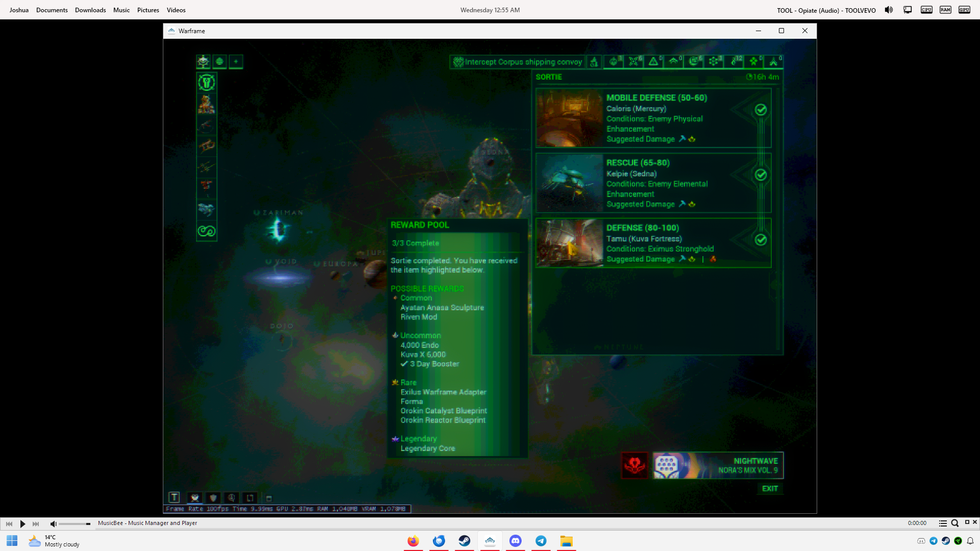This screenshot has width=980, height=551.
Task: Adjust the MusicBee volume slider
Action: point(75,524)
